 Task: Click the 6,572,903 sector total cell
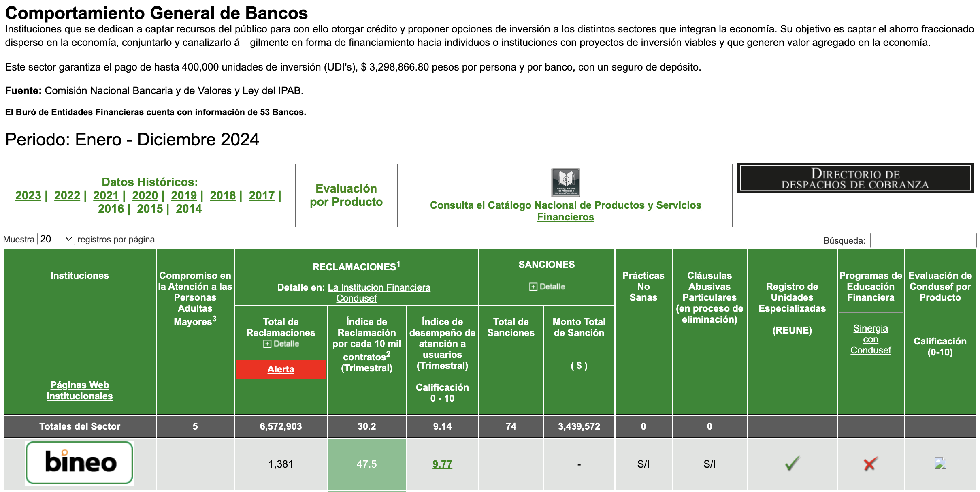point(281,426)
